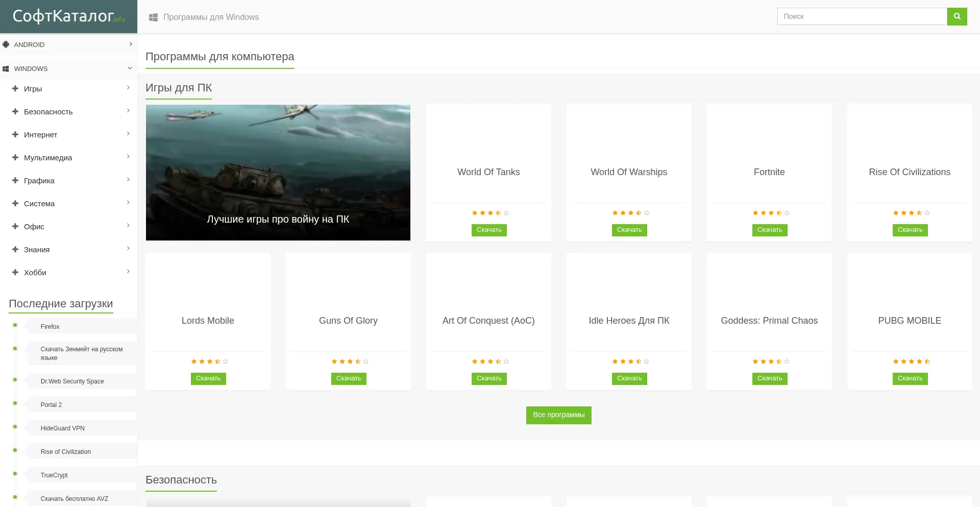Click the green search magnifier button
This screenshot has height=507, width=980.
957,16
